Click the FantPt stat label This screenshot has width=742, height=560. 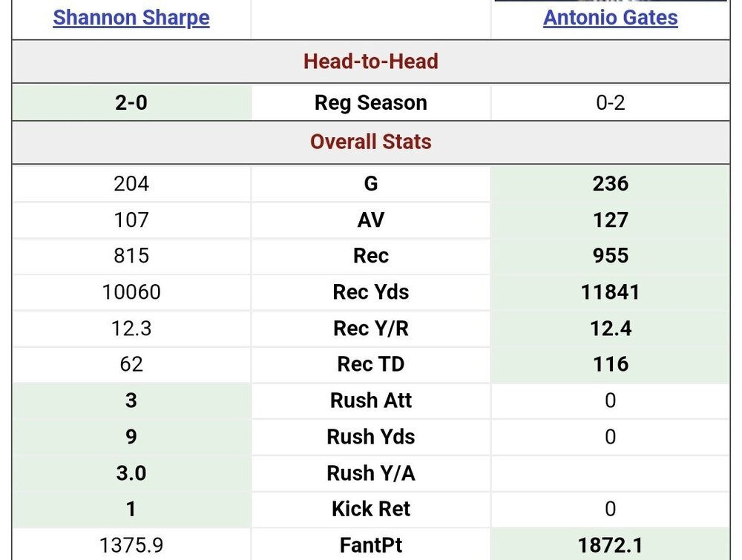[x=370, y=545]
